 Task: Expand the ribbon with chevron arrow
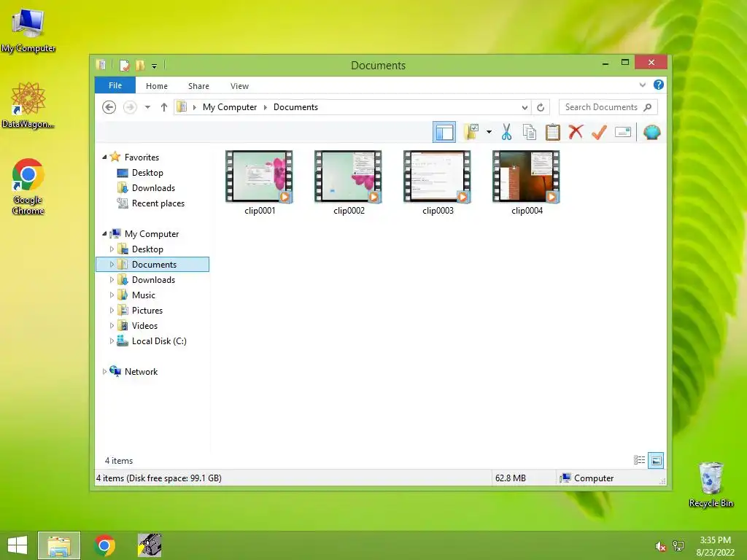click(642, 85)
